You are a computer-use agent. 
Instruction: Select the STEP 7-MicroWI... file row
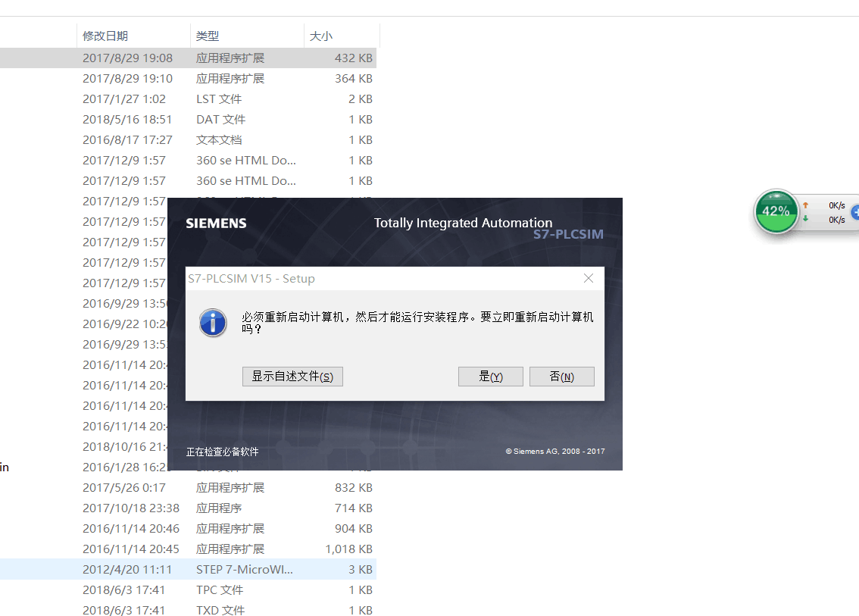point(188,570)
